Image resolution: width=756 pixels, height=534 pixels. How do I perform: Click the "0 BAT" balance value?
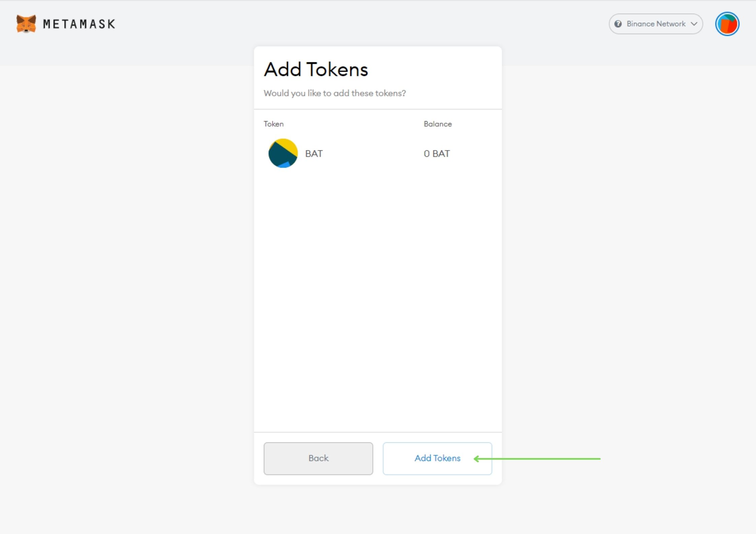[437, 154]
